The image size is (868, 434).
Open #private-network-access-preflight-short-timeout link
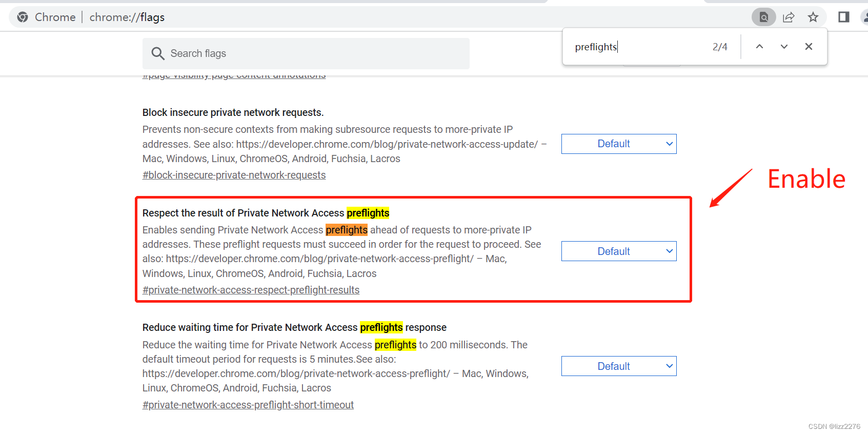(248, 405)
